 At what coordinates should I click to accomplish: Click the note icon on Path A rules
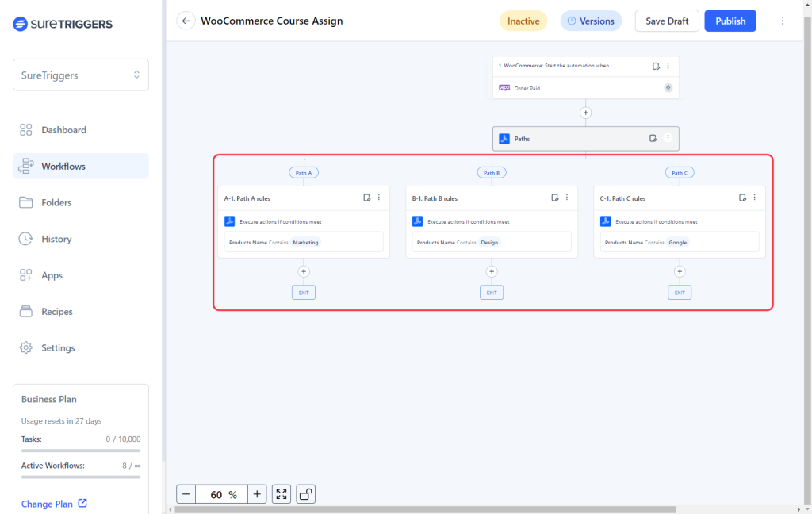pos(366,198)
